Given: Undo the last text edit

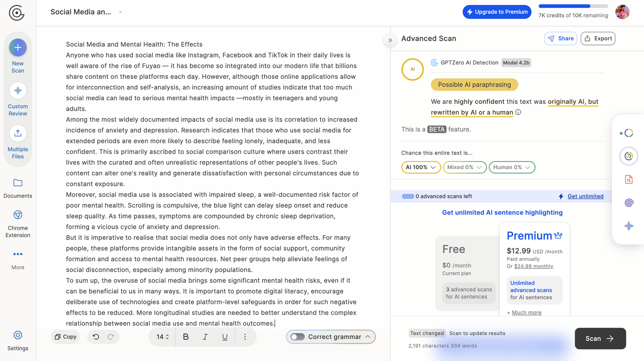Looking at the screenshot, I should [96, 337].
